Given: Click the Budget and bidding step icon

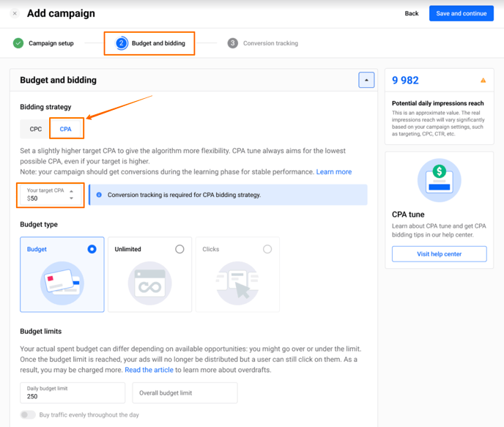Looking at the screenshot, I should tap(122, 43).
